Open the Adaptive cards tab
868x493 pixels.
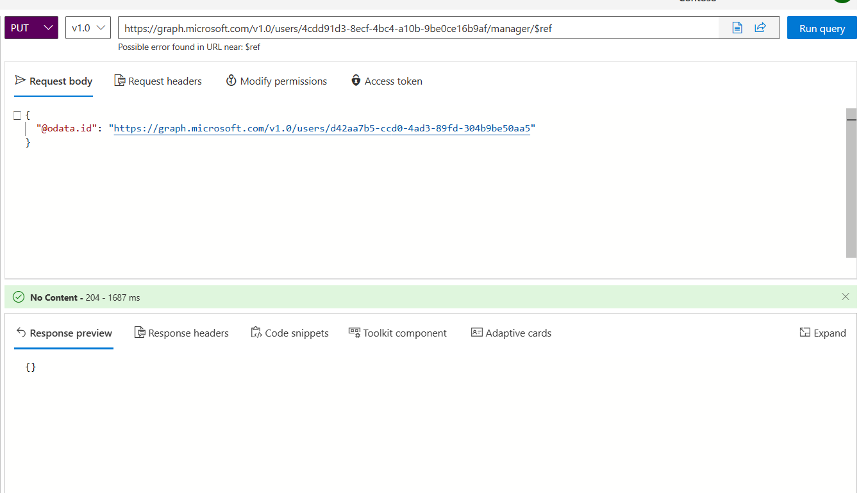tap(511, 333)
